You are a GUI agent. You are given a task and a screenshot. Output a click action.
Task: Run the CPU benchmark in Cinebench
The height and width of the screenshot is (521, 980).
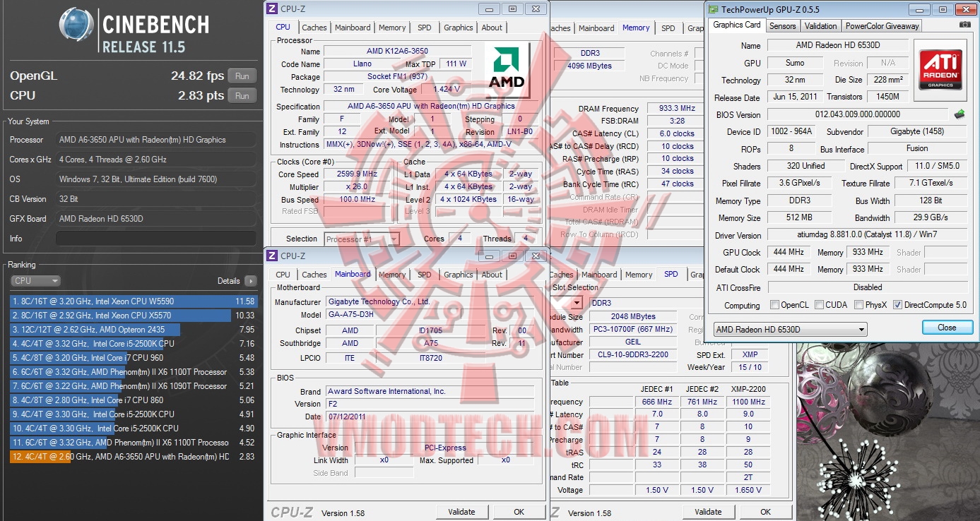click(x=242, y=95)
